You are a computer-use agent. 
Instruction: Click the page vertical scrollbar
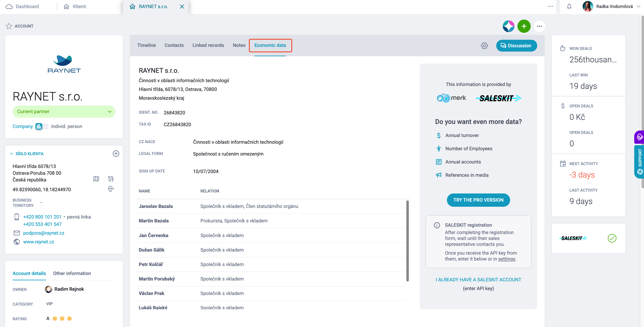coord(643,102)
